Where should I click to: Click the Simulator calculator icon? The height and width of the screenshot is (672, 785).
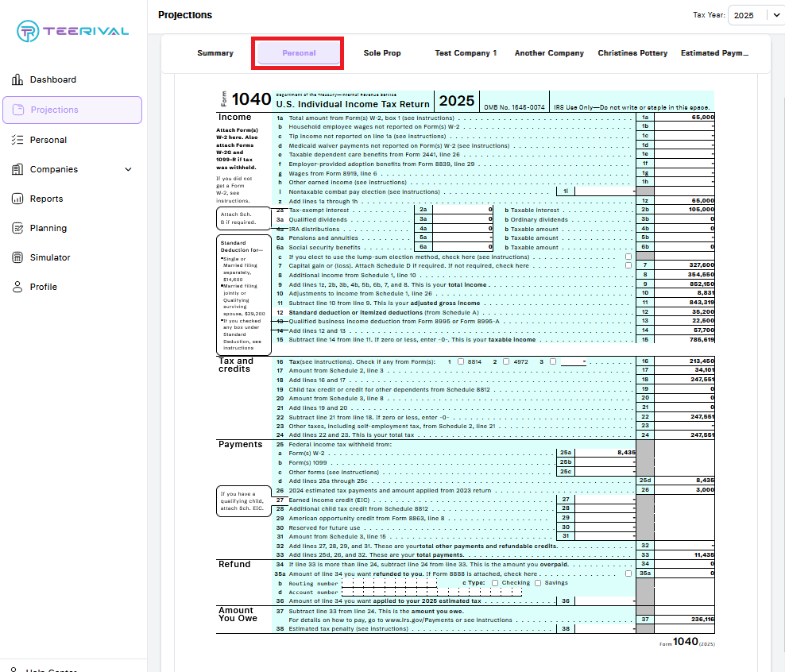click(17, 257)
